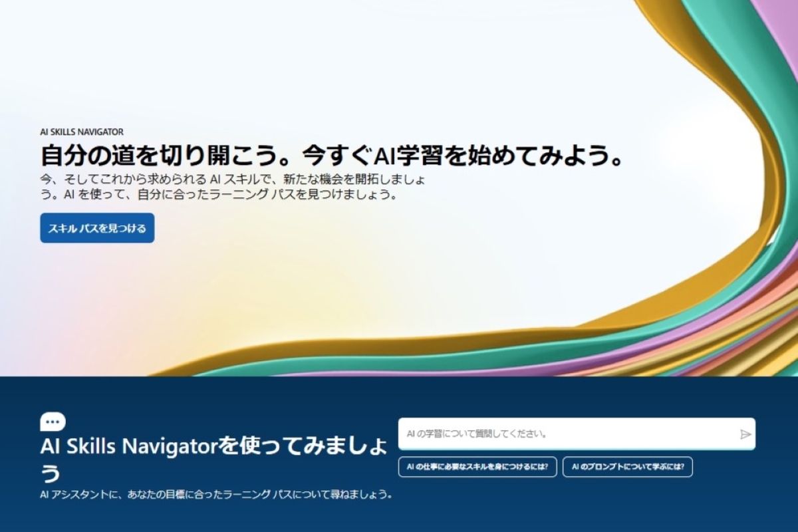The height and width of the screenshot is (532, 798).
Task: Select the AI の仕事に必要なスキルを身につけるには? suggestion
Action: click(477, 467)
